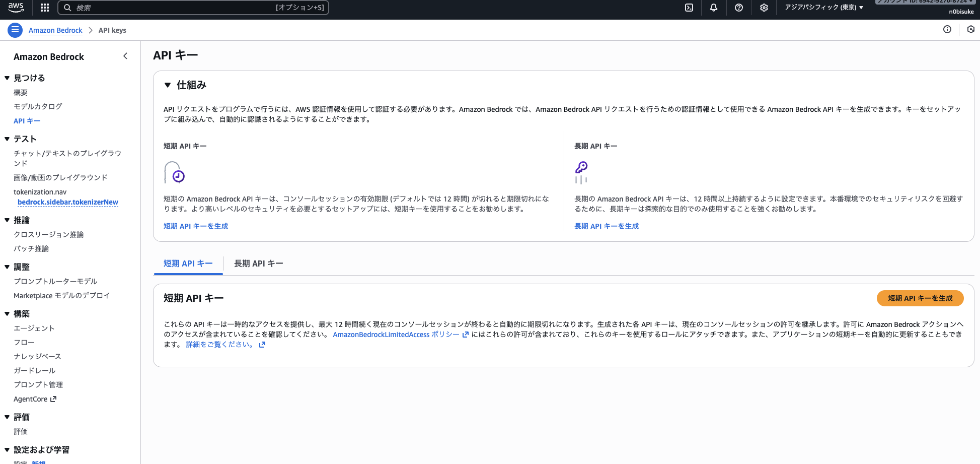Open the help question mark icon
The image size is (980, 464).
739,8
